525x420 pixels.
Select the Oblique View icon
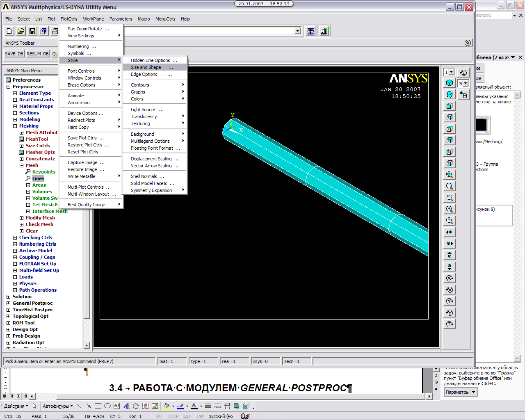[450, 94]
